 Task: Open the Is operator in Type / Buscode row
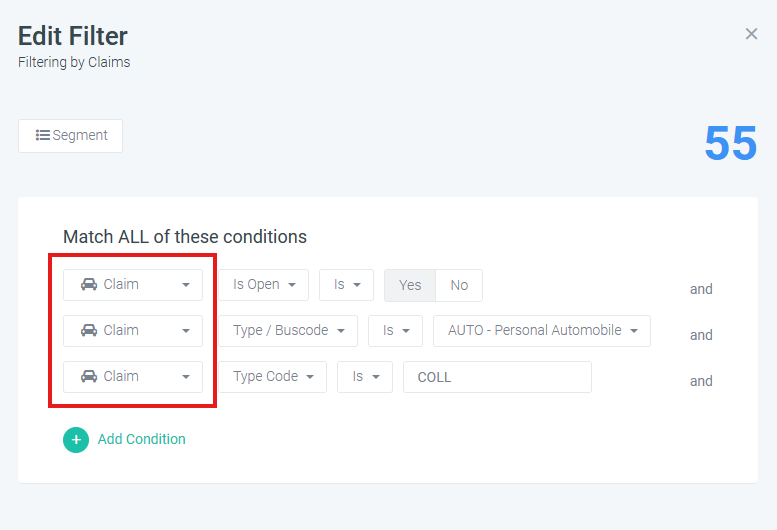395,331
